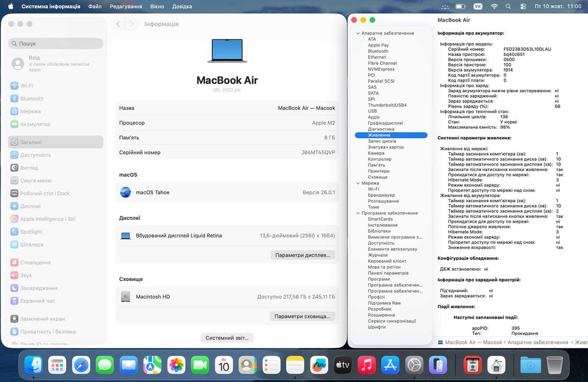The width and height of the screenshot is (588, 382).
Task: Open the Downloads folder in the Dock
Action: point(530,365)
